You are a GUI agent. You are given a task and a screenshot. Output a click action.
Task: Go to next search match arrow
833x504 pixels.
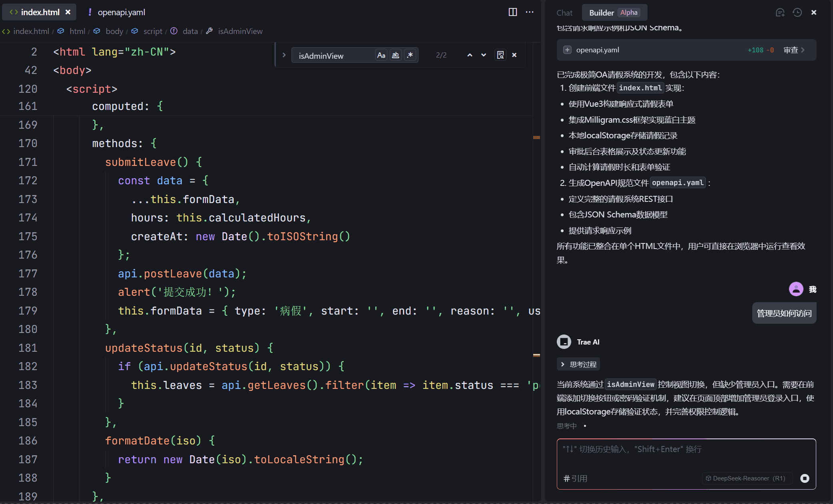click(x=484, y=55)
